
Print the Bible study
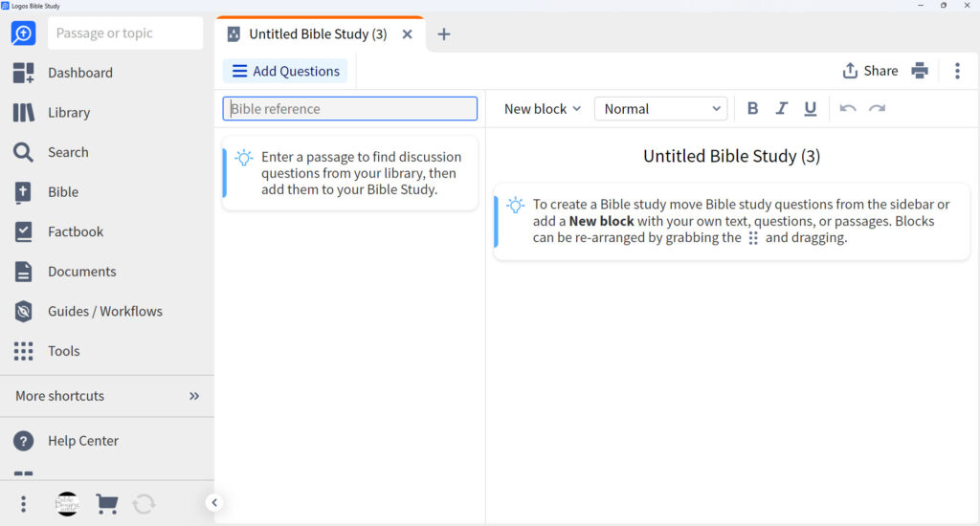coord(920,71)
